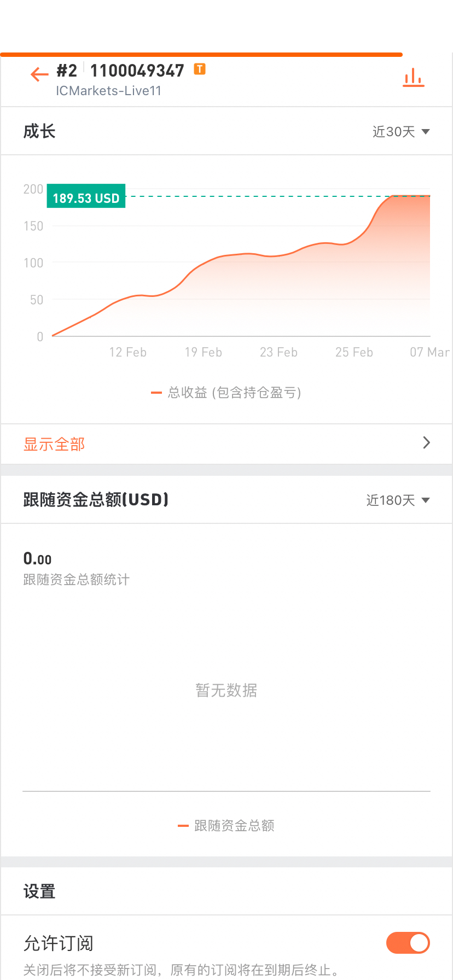
Task: Click the triangle arrow beside 近180天
Action: pyautogui.click(x=426, y=500)
